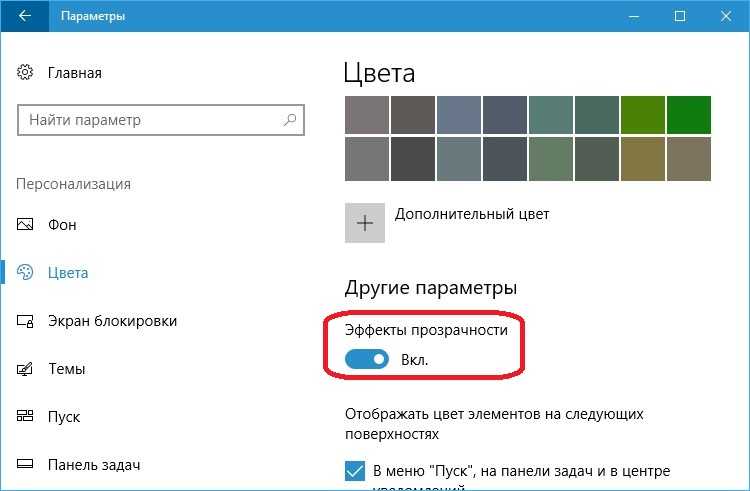Toggle the Эффекты прозрачности switch
The height and width of the screenshot is (491, 750).
coord(367,359)
